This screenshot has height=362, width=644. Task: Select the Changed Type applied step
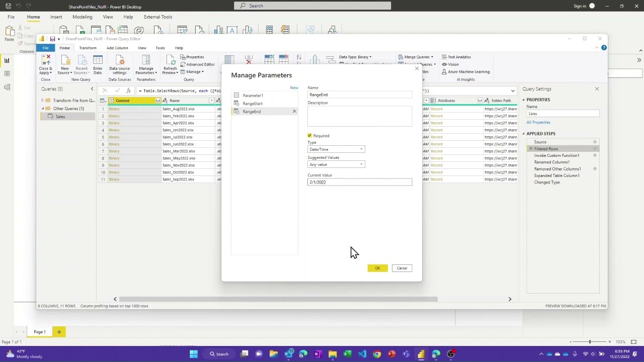point(547,183)
